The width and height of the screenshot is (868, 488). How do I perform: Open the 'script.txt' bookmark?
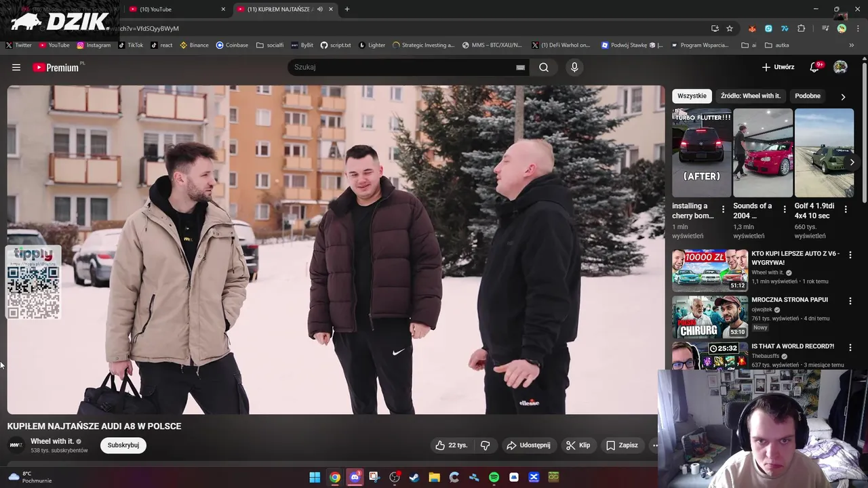coord(336,45)
